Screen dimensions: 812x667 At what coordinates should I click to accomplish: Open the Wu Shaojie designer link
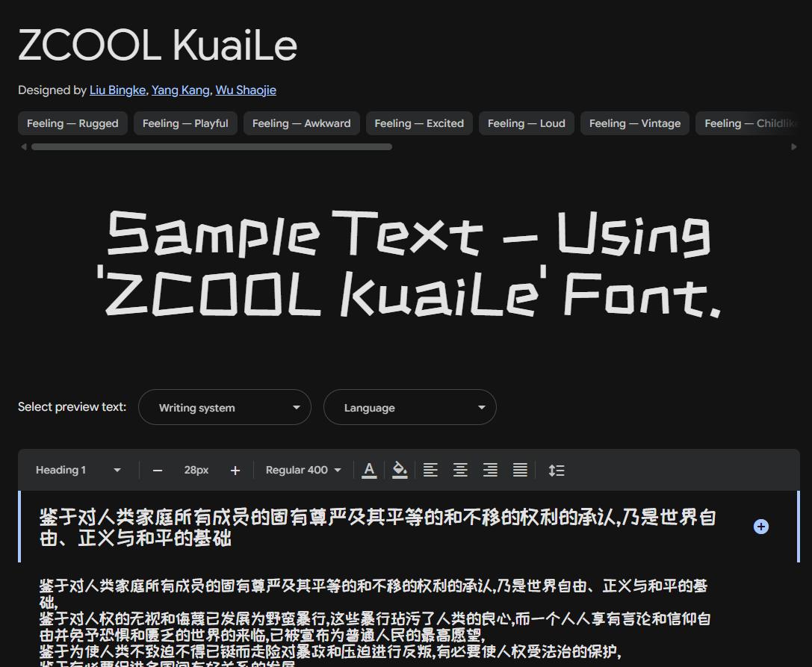[x=246, y=90]
